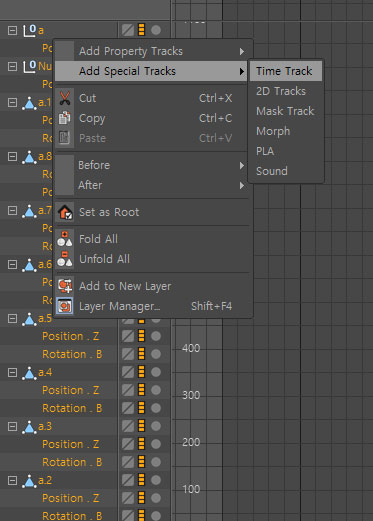Select the a.3 cone object icon
This screenshot has height=521, width=373.
(29, 427)
